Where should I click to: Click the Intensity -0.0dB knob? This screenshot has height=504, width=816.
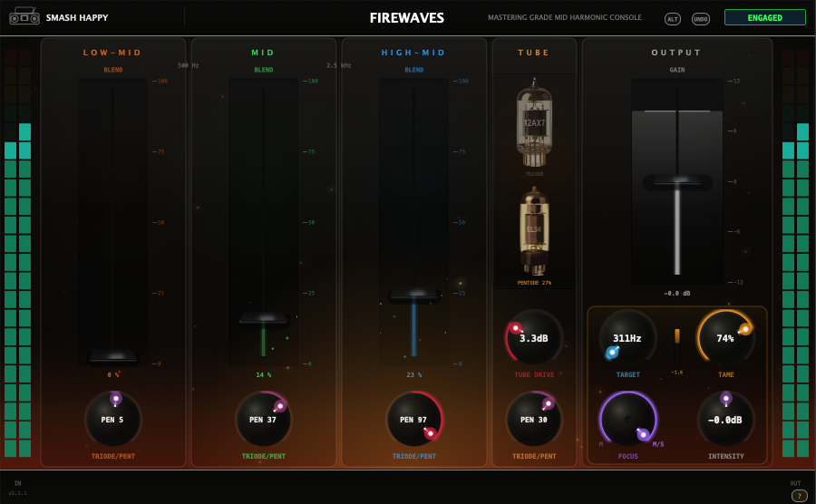[x=725, y=419]
